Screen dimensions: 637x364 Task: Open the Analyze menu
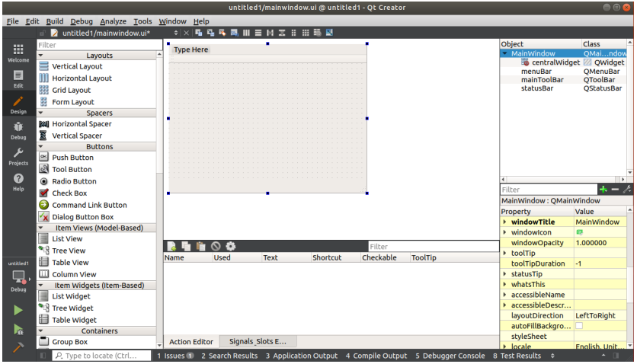coord(113,21)
